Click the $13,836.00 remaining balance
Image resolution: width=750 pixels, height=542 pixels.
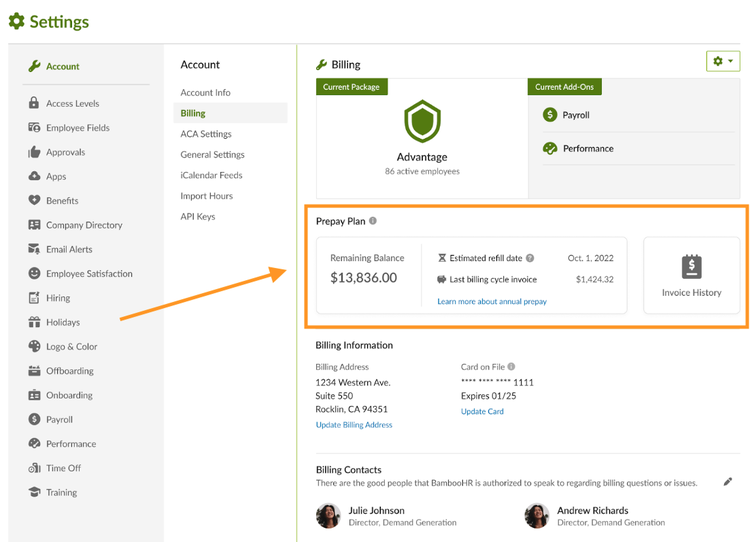[x=364, y=277]
